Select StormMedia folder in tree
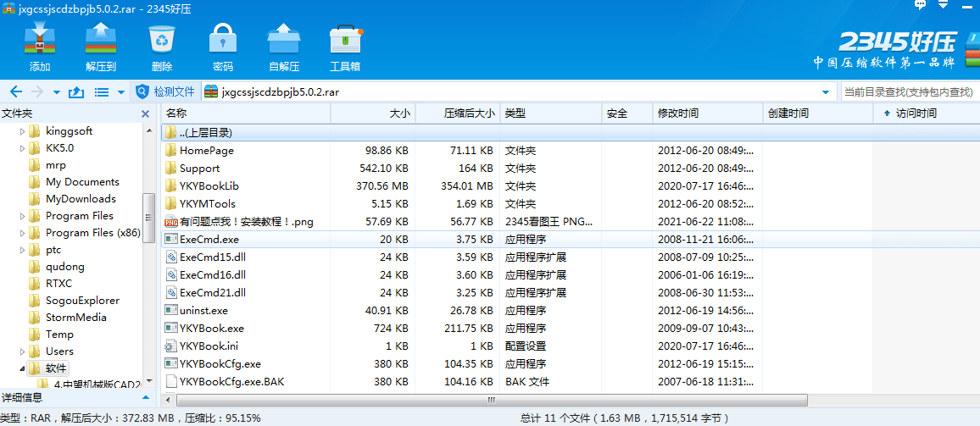 (76, 318)
